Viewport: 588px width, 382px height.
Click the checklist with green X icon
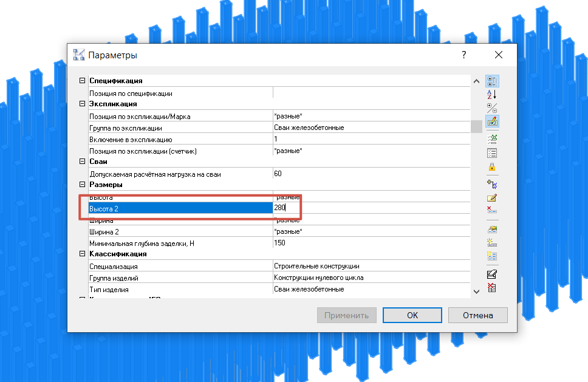pyautogui.click(x=492, y=140)
